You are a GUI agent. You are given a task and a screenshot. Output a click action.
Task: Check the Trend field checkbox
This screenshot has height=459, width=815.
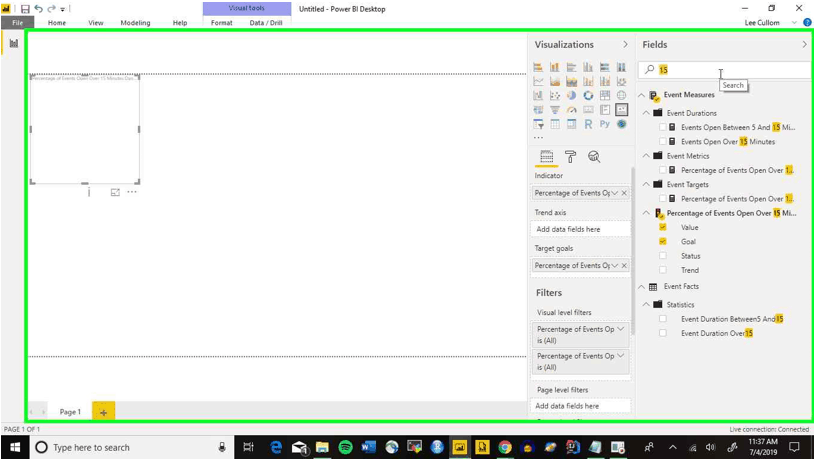pos(663,270)
